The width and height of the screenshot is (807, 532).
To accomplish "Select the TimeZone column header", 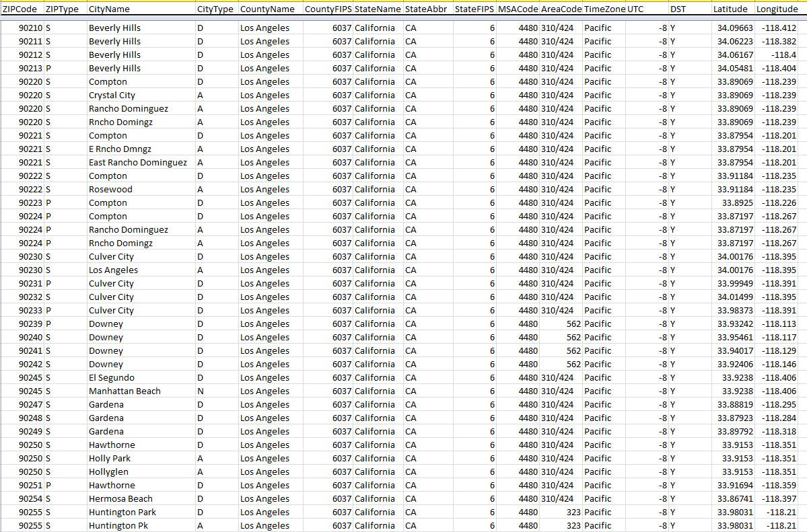I will click(x=604, y=9).
